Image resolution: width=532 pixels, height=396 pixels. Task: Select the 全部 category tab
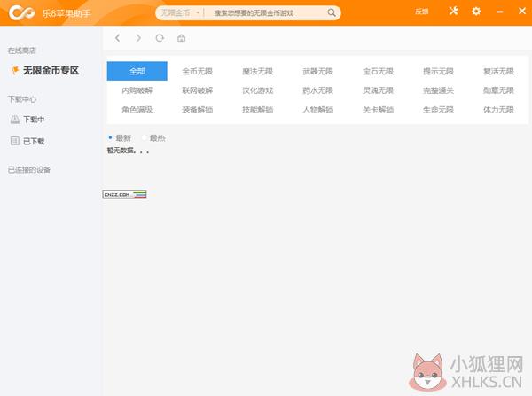click(x=137, y=71)
